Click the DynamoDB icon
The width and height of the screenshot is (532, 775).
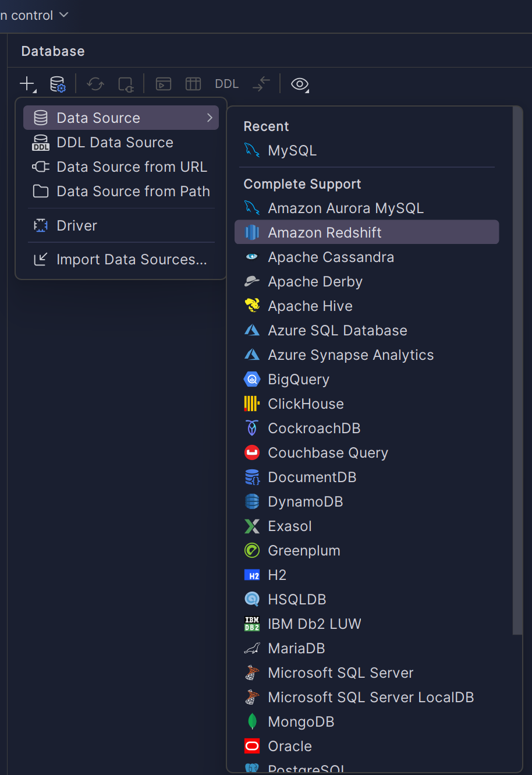click(x=252, y=501)
